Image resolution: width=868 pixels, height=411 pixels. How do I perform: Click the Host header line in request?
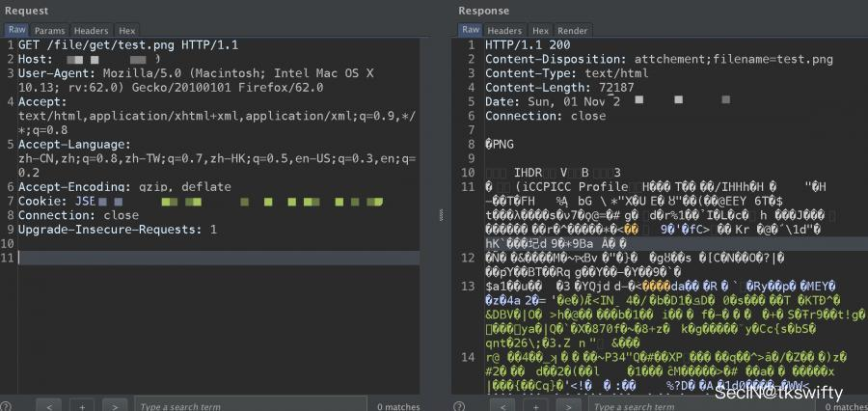90,59
